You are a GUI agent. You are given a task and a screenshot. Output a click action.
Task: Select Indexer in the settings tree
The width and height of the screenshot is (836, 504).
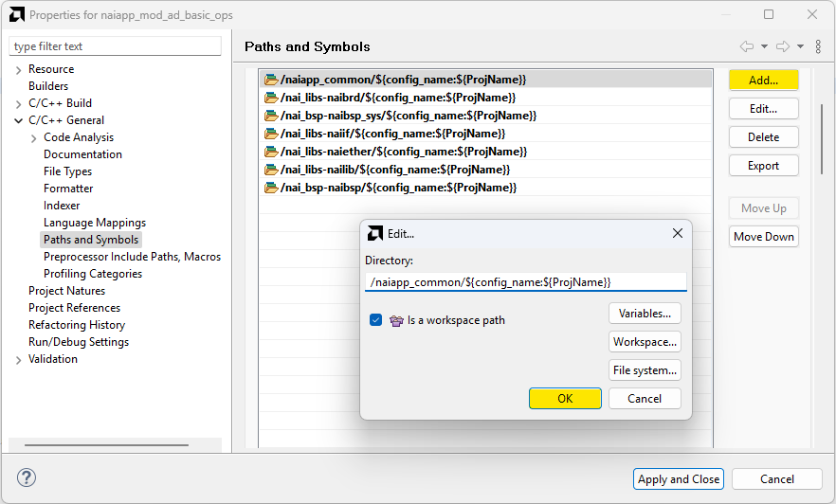tap(62, 206)
